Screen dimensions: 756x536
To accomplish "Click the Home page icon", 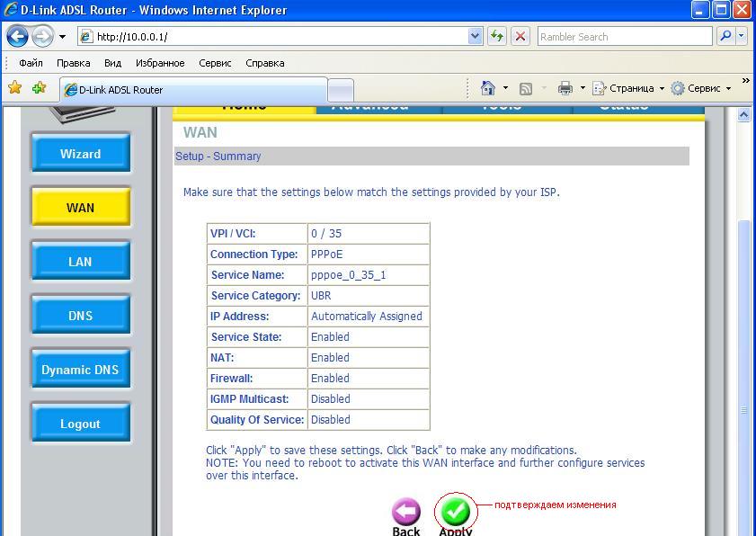I will (x=488, y=88).
